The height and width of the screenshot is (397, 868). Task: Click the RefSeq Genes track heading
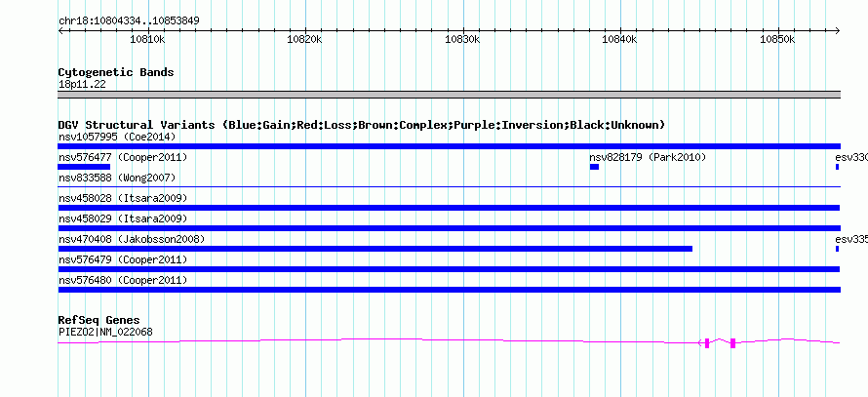(x=99, y=320)
